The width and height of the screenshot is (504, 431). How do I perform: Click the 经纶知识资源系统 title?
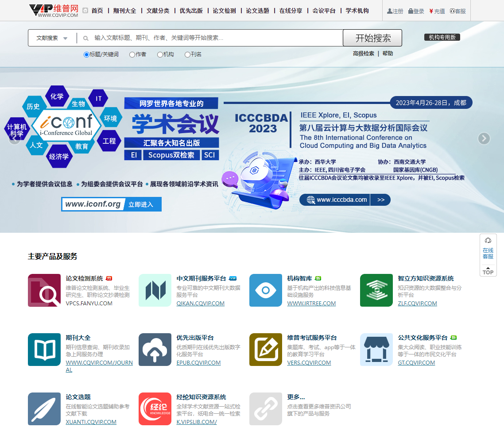click(x=201, y=397)
